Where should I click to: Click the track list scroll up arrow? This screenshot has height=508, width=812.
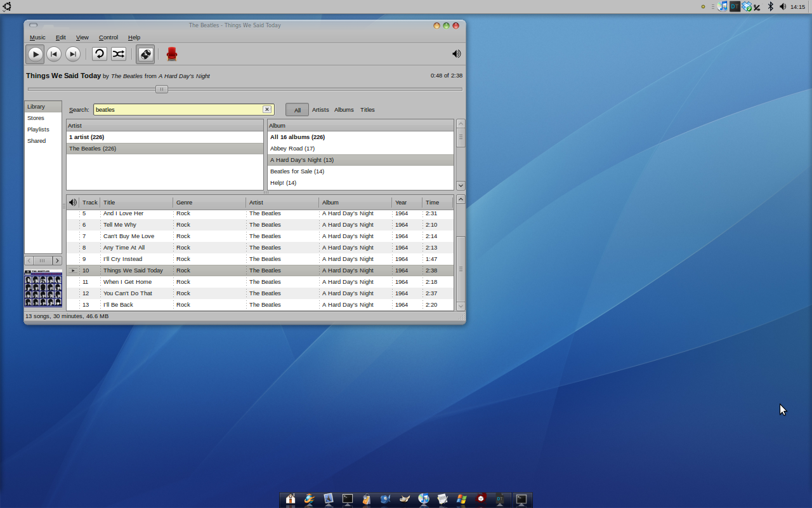[x=461, y=199]
